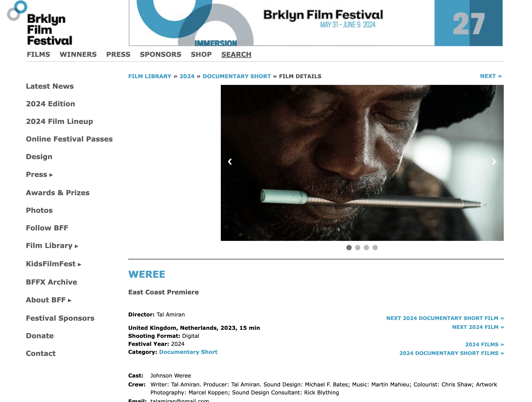Select the second slideshow dot

tap(357, 247)
